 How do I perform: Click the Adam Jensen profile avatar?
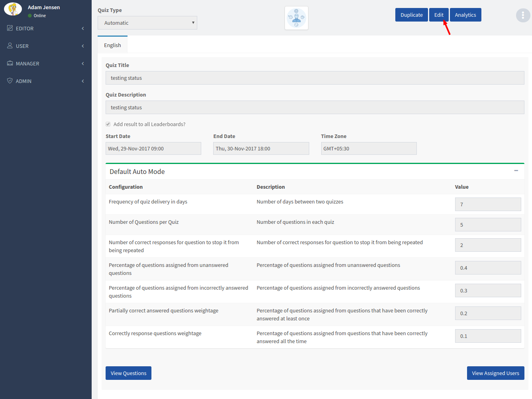pyautogui.click(x=13, y=9)
